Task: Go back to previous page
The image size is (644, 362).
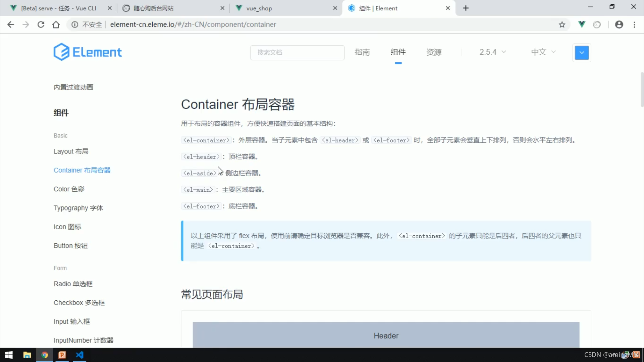Action: (x=11, y=24)
